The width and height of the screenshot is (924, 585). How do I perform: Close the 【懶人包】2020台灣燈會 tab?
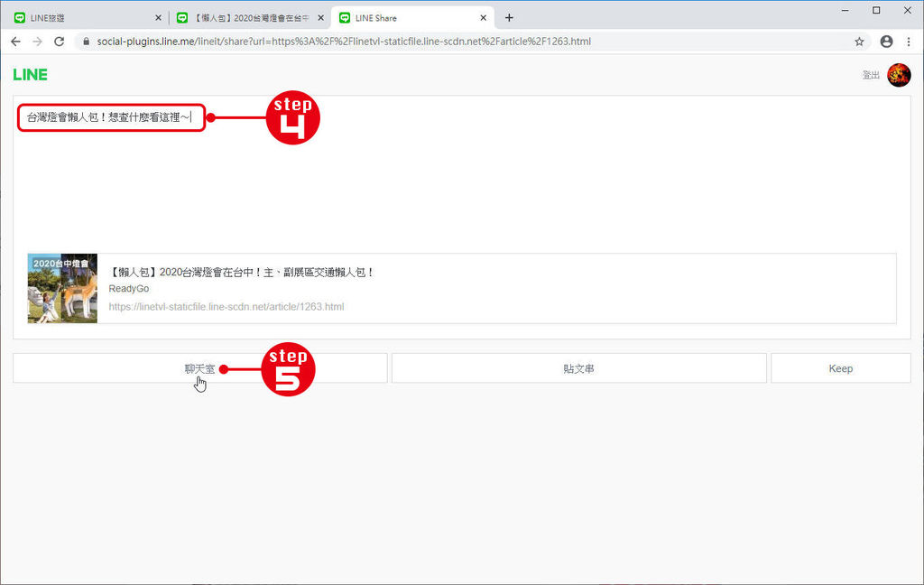click(320, 18)
